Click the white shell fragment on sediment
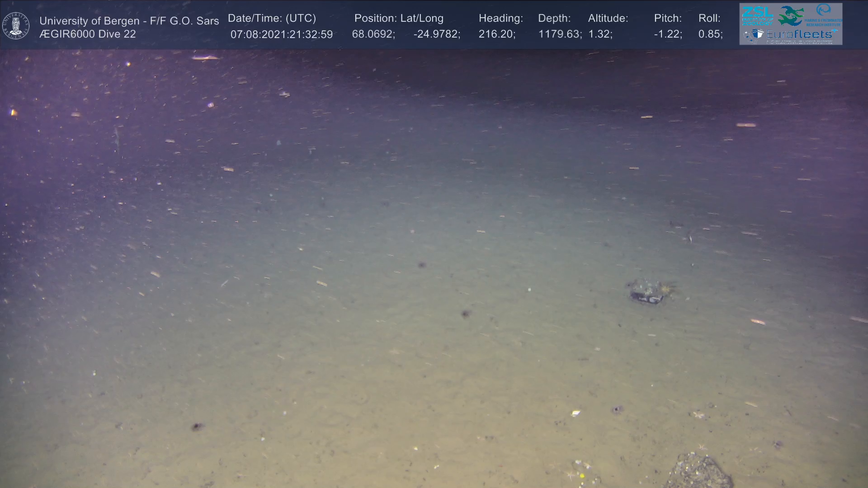Viewport: 868px width, 488px height. [576, 413]
